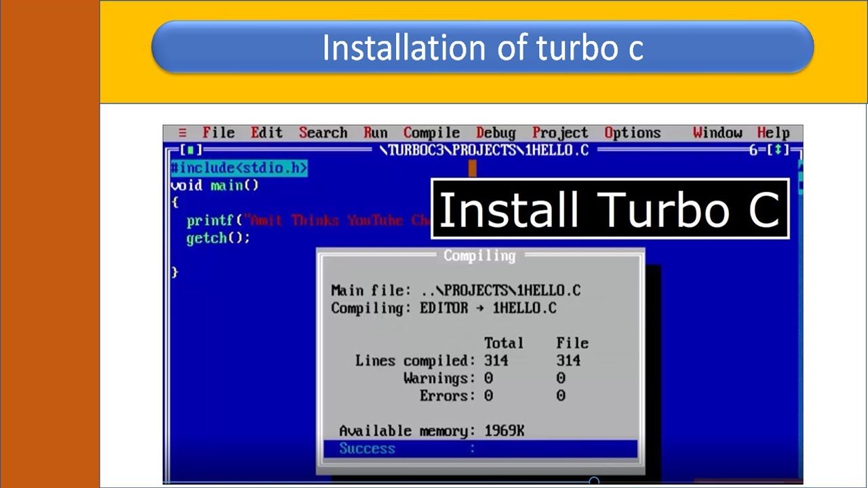Click the editor window close box [■]

coord(191,150)
